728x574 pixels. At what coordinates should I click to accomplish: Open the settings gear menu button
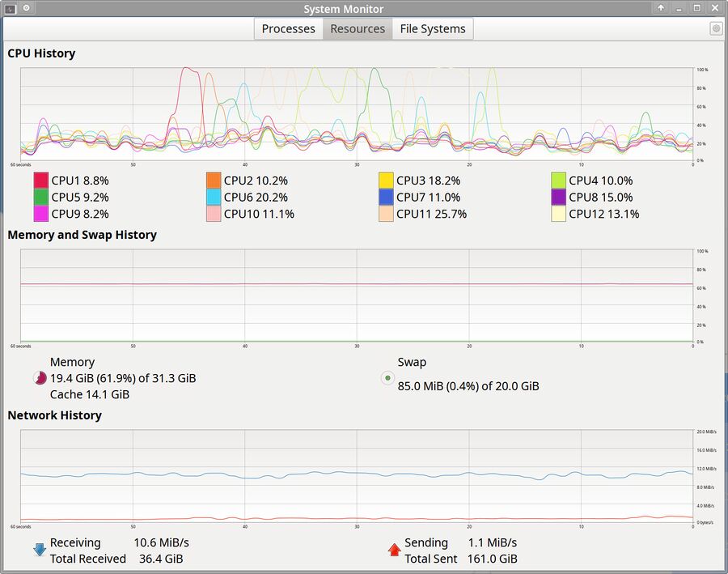click(716, 28)
